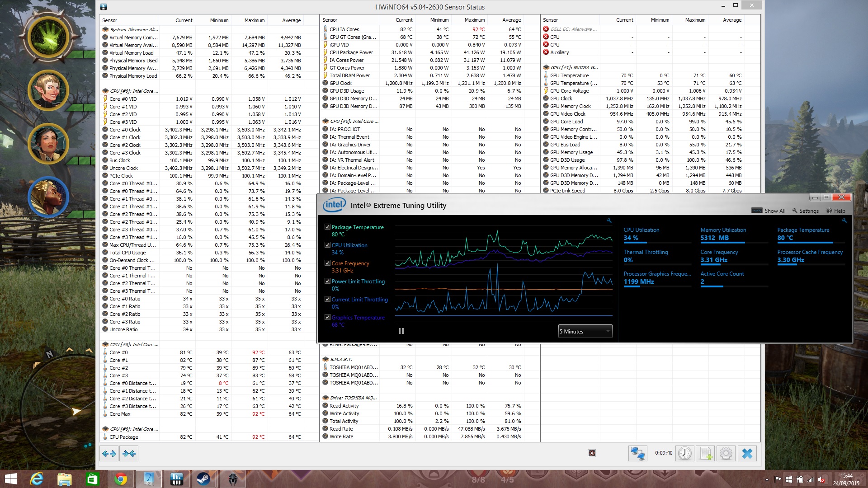Select the green emblem portrait in game

point(48,37)
